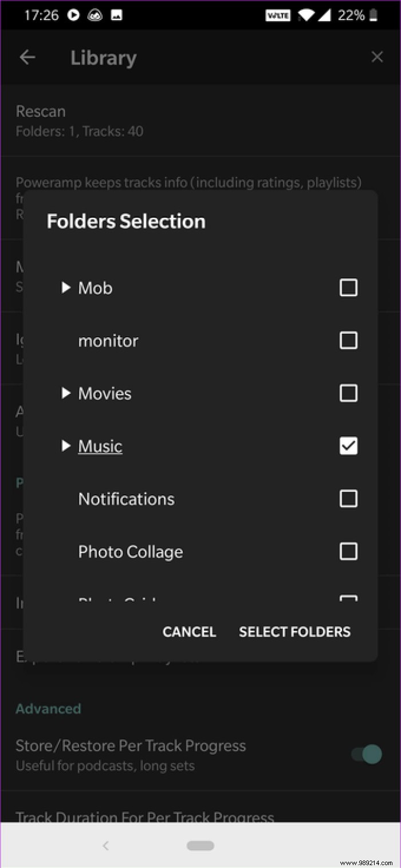The image size is (401, 868).
Task: Tap the back arrow in the Library header
Action: pyautogui.click(x=27, y=57)
